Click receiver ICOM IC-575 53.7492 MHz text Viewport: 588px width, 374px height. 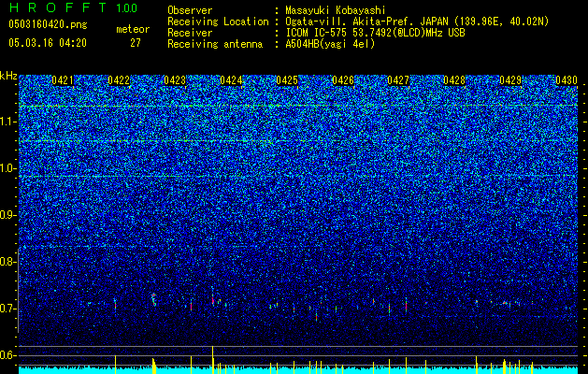pyautogui.click(x=375, y=33)
